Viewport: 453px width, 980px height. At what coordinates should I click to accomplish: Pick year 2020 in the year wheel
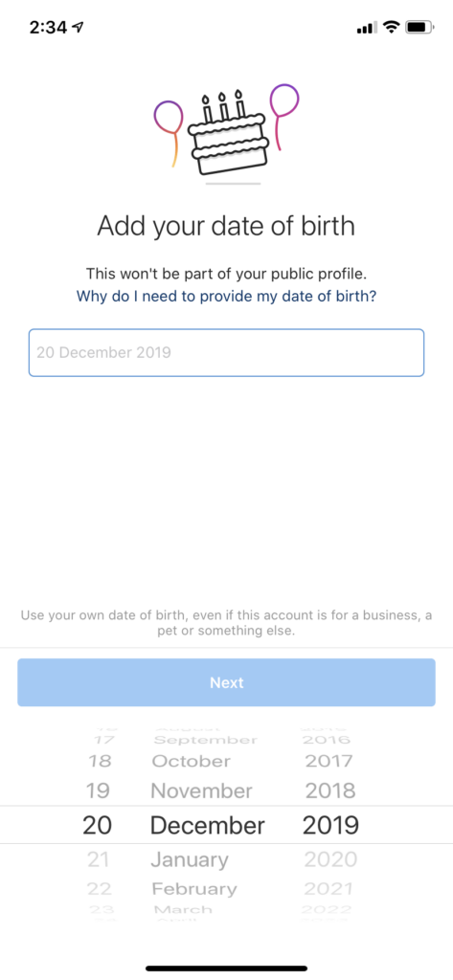point(331,859)
